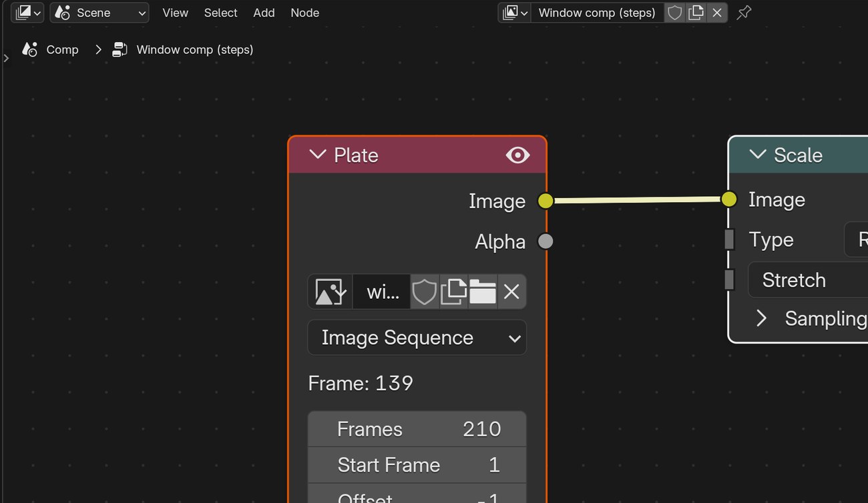Toggle the pin node tree icon
This screenshot has width=868, height=503.
[x=744, y=13]
